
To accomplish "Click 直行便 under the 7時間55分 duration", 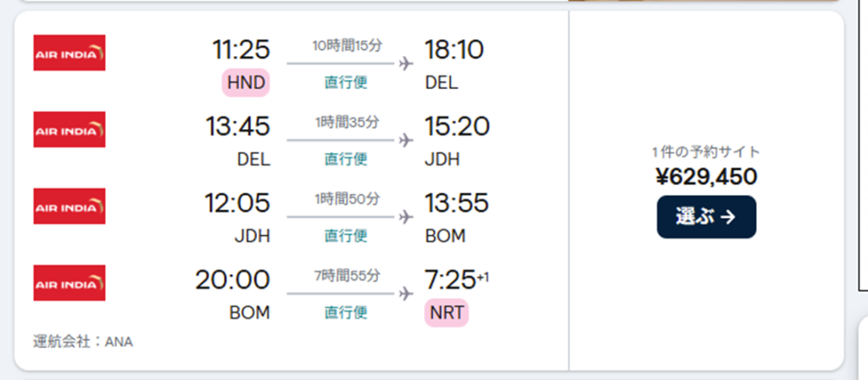I will [346, 312].
